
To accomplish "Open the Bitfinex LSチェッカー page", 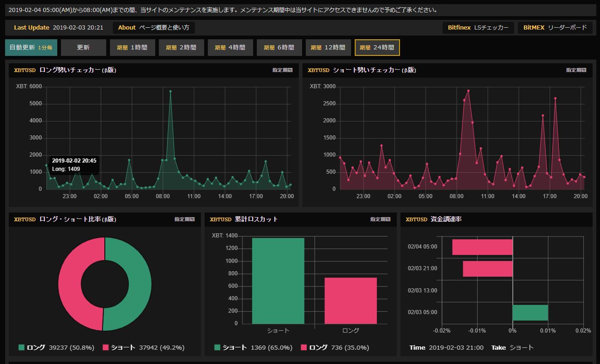I will [x=478, y=28].
